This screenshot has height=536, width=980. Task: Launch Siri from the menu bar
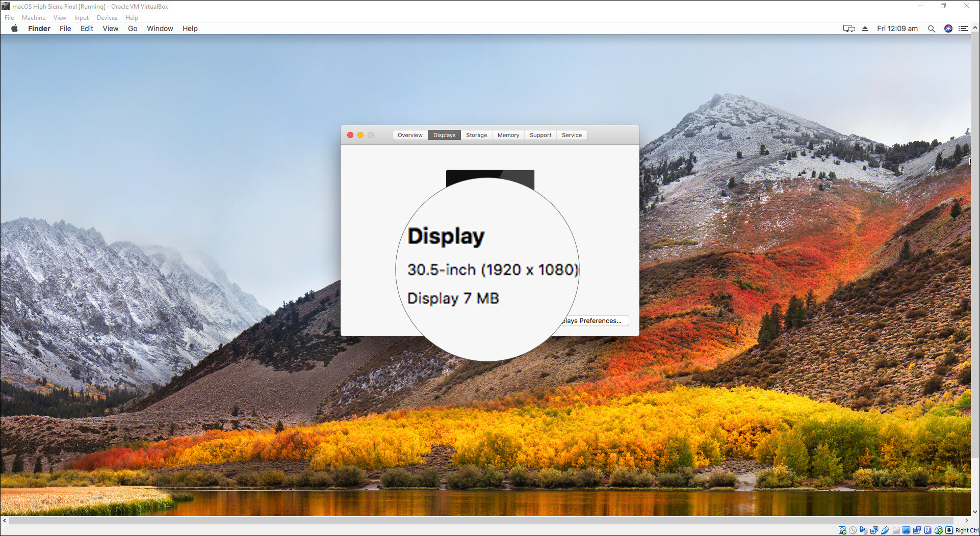pyautogui.click(x=948, y=29)
